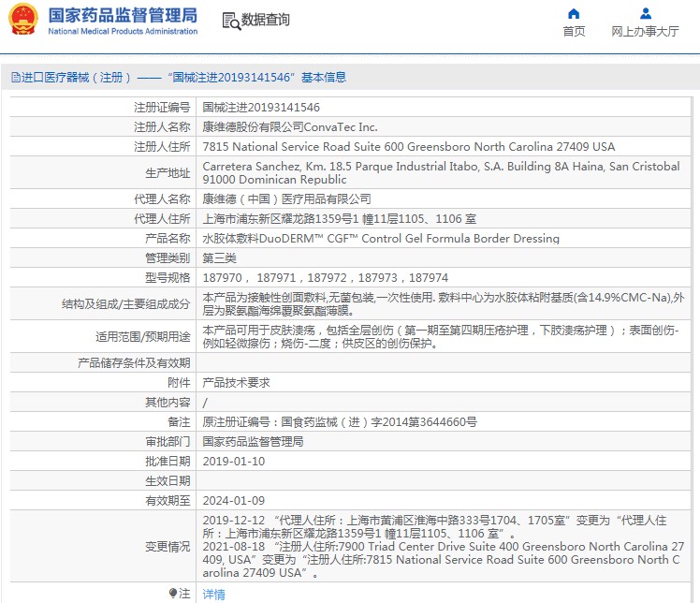Click the bulb icon beside 注
Image resolution: width=700 pixels, height=603 pixels.
coord(173,594)
